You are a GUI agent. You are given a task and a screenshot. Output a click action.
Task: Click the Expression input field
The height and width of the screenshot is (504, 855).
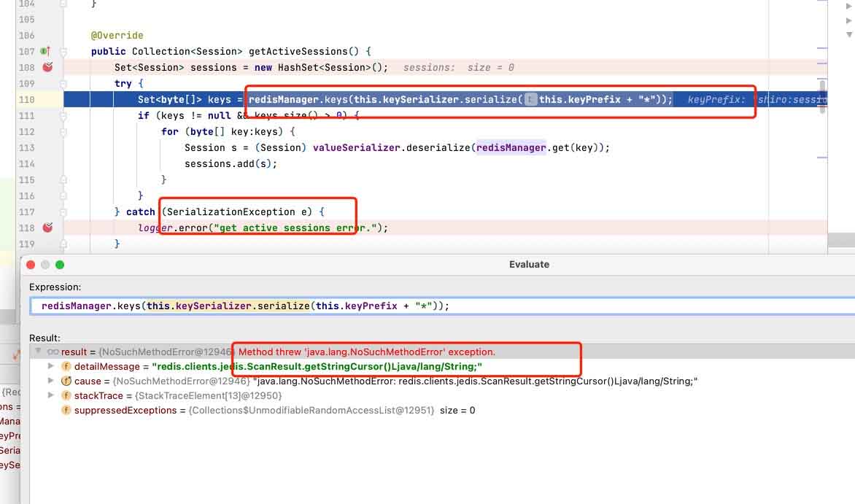pos(443,306)
